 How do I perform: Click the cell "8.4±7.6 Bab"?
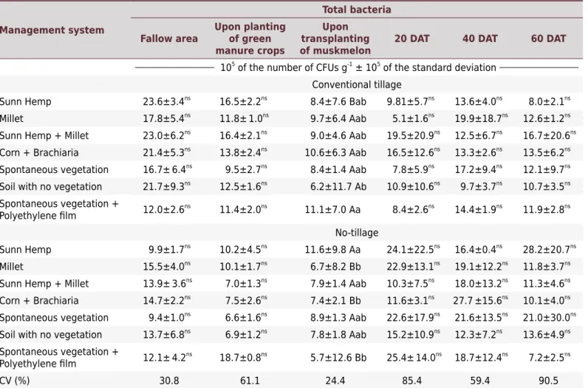click(338, 101)
